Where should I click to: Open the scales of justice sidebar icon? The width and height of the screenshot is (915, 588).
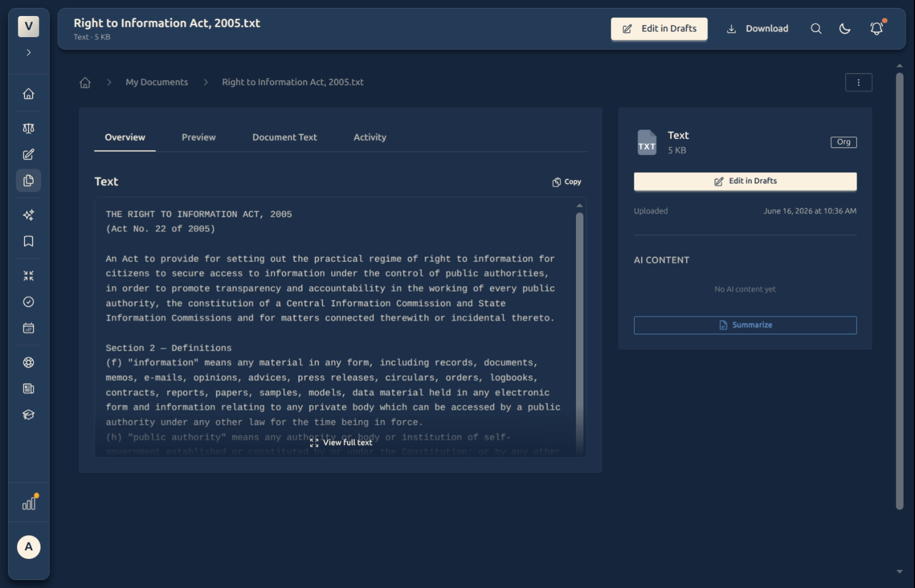[x=29, y=128]
